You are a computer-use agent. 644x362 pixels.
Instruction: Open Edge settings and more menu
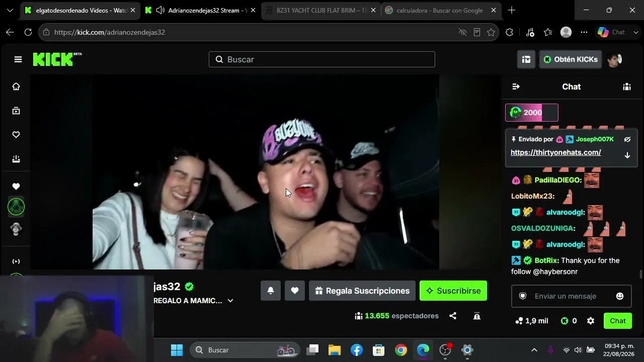584,32
